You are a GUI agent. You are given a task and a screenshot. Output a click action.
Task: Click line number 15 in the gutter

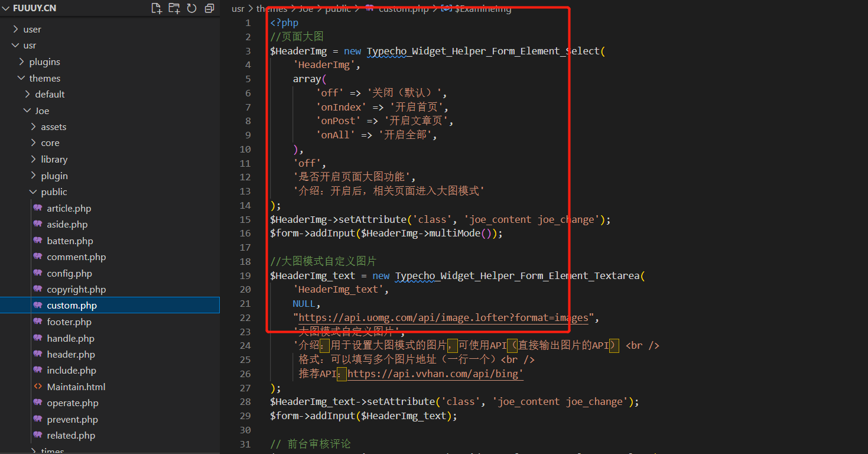point(245,219)
